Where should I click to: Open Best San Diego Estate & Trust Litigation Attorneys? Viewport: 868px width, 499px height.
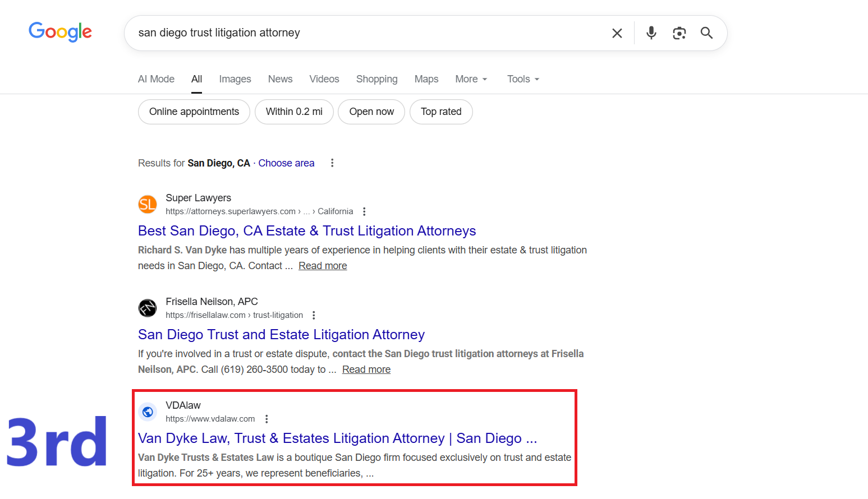[307, 231]
